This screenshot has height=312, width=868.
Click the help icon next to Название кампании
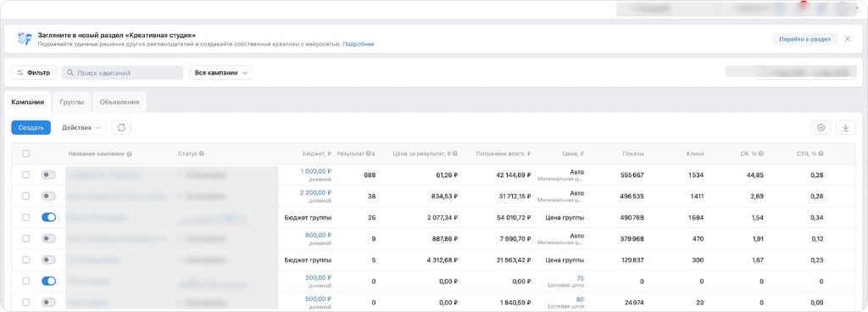pos(129,153)
